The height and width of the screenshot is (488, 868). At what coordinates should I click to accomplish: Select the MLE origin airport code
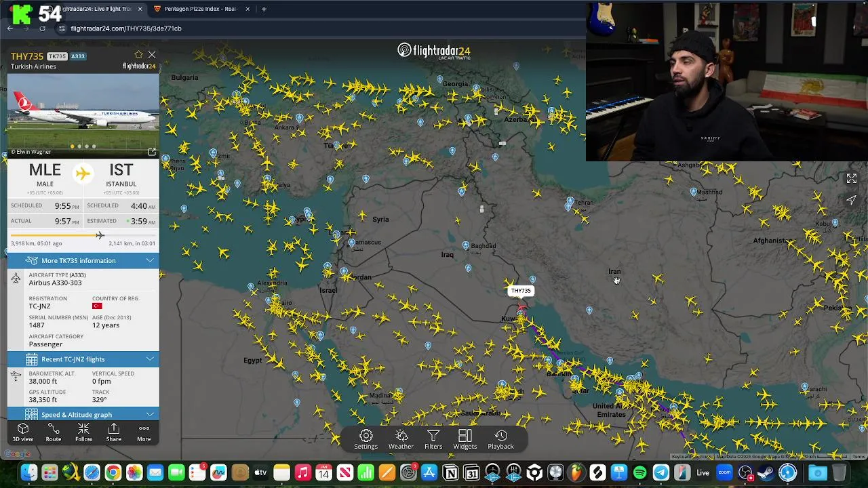pyautogui.click(x=45, y=170)
